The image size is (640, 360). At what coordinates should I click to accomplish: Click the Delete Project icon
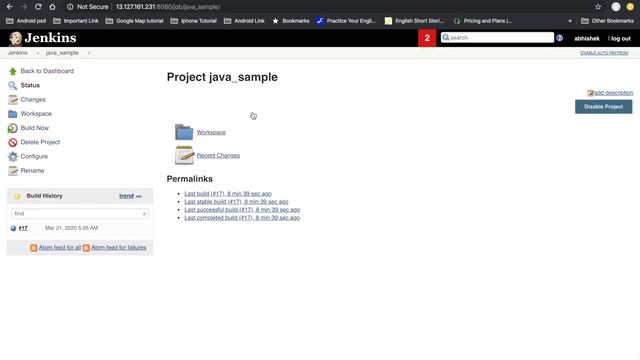tap(13, 142)
